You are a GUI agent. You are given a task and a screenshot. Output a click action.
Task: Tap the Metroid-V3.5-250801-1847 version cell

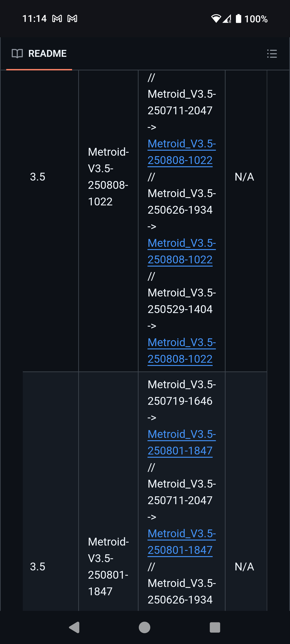(108, 566)
